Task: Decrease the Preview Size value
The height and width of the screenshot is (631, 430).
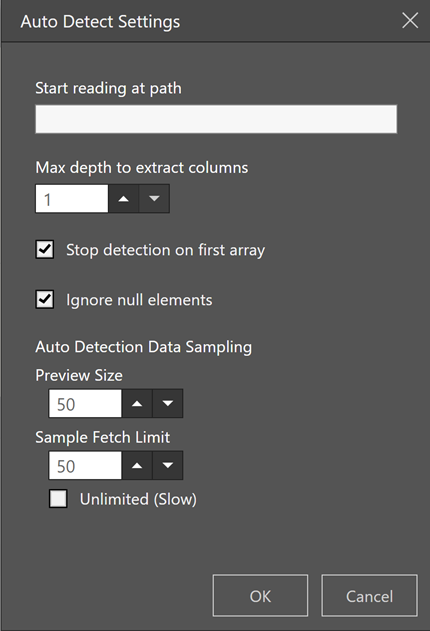Action: point(167,403)
